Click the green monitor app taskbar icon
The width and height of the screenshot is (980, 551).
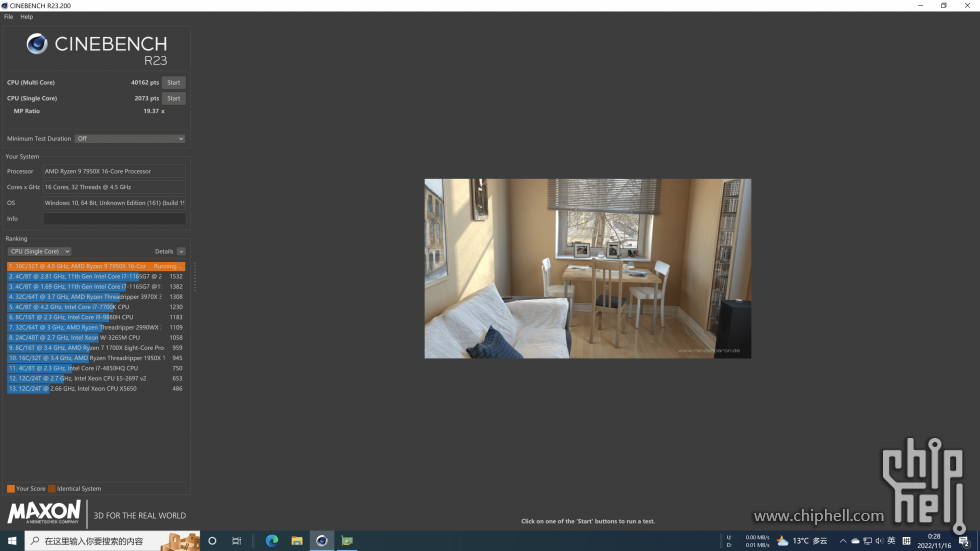click(347, 541)
